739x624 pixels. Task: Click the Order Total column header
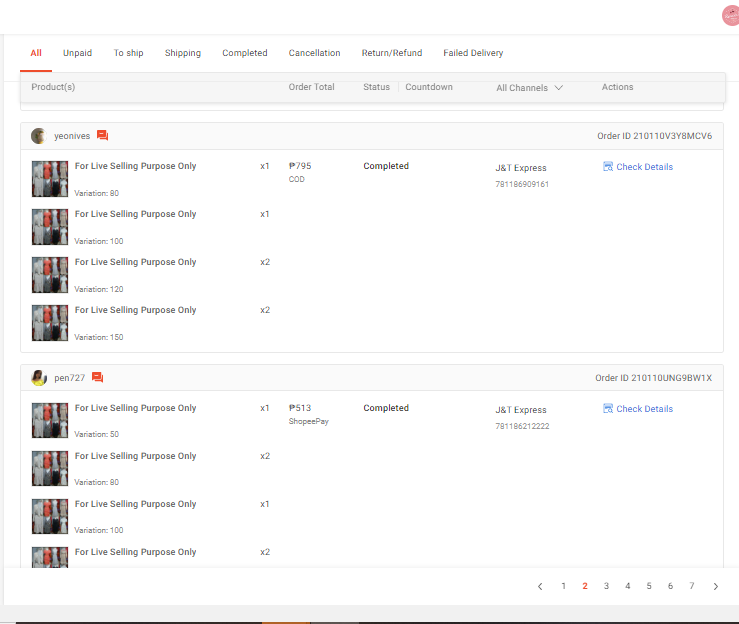pos(312,87)
